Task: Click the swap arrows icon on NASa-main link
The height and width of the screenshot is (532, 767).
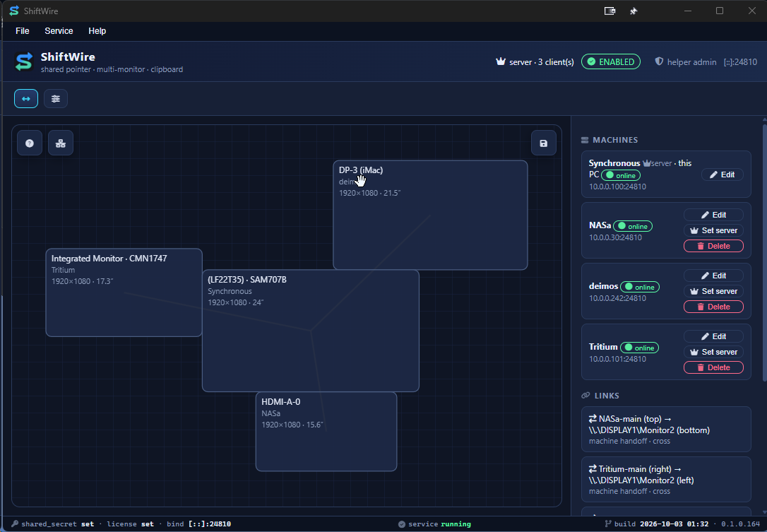Action: (x=593, y=418)
